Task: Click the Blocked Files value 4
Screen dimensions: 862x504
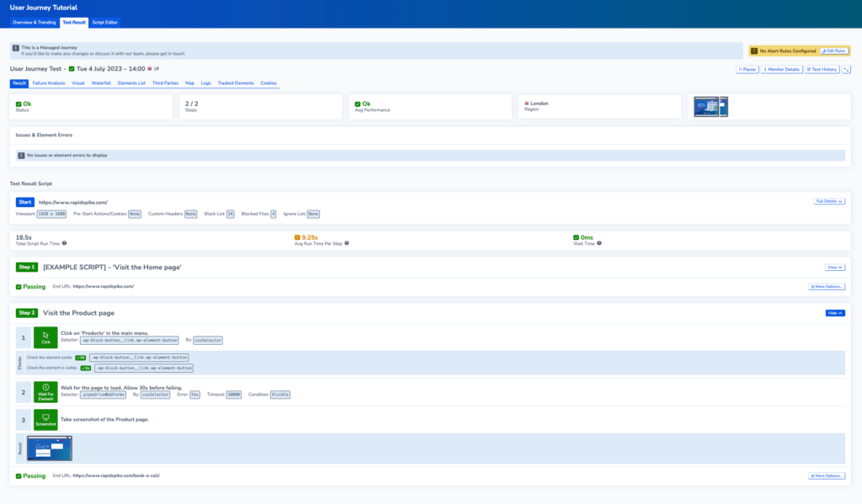Action: point(274,214)
